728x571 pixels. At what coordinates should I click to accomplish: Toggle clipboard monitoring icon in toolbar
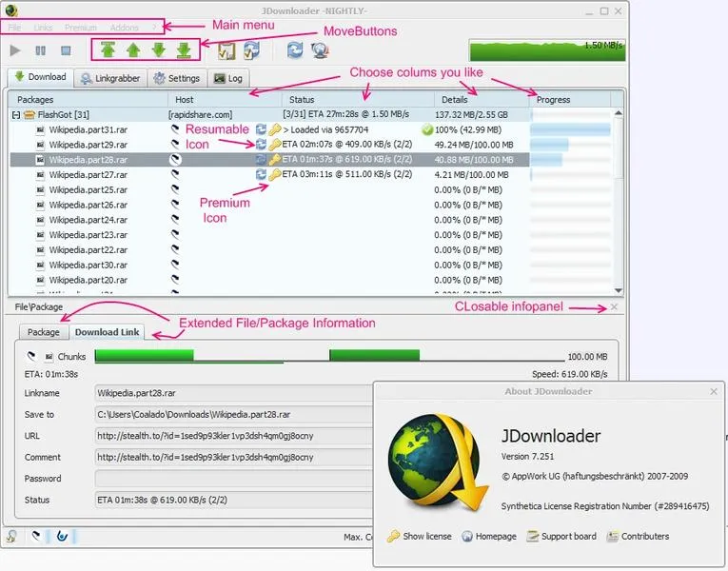(x=226, y=50)
